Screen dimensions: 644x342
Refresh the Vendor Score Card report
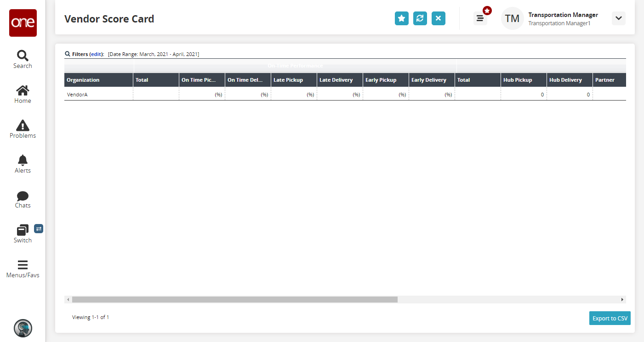(420, 18)
